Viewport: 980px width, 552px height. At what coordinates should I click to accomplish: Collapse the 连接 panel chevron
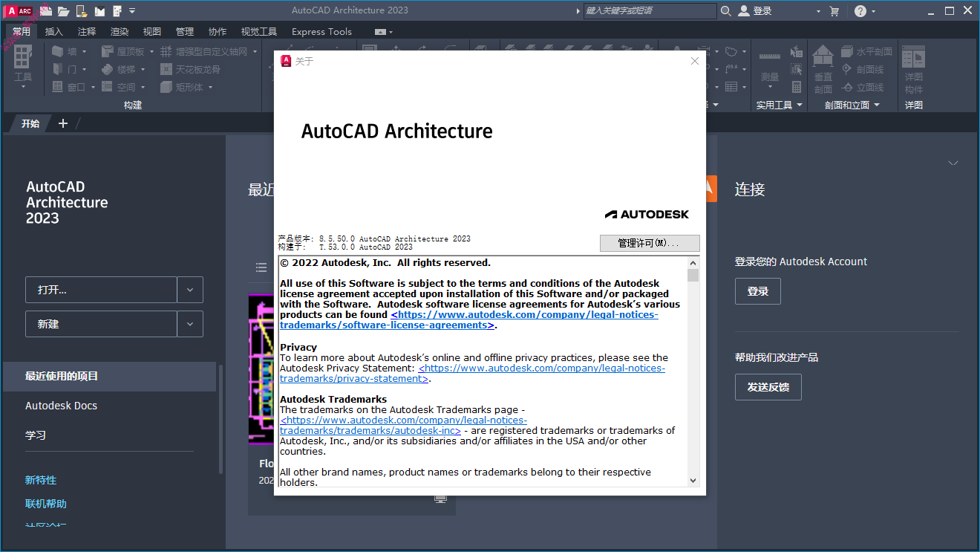(953, 163)
